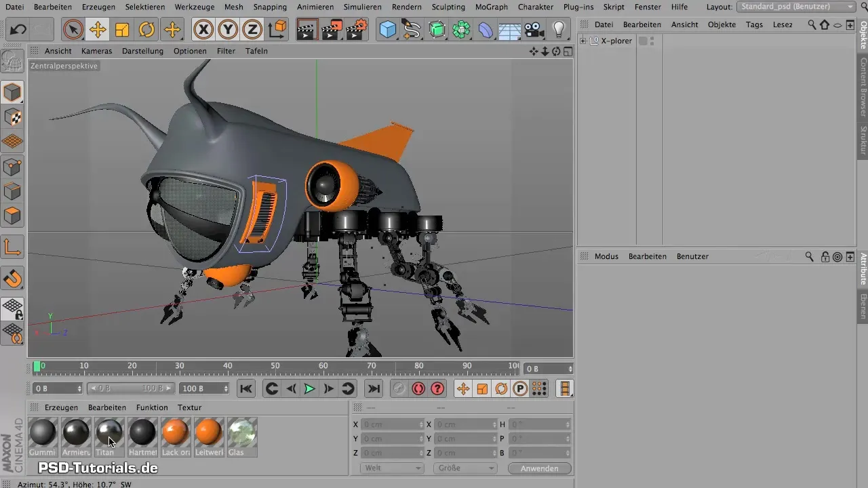Screen dimensions: 868x488
Task: Select the Lack orange material
Action: tap(176, 436)
